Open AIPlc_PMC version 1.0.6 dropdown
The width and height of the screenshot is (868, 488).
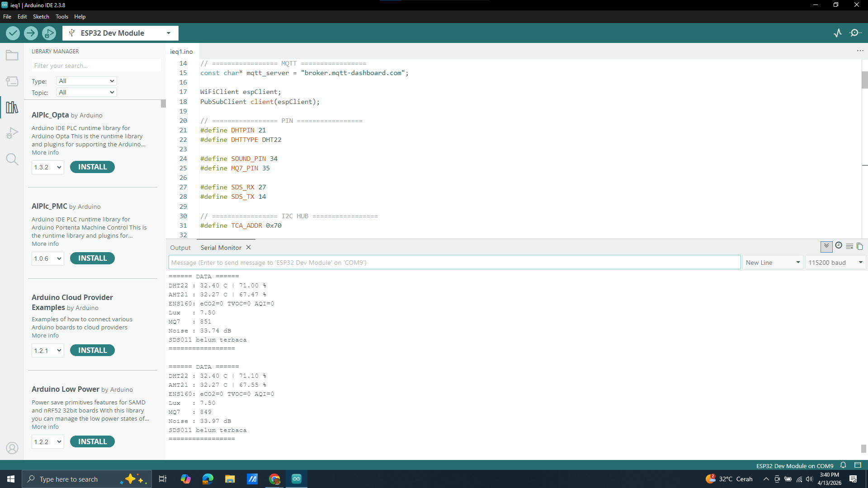coord(47,258)
